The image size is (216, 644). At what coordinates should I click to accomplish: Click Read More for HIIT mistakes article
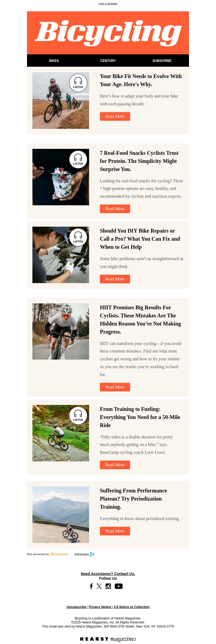coord(115,387)
